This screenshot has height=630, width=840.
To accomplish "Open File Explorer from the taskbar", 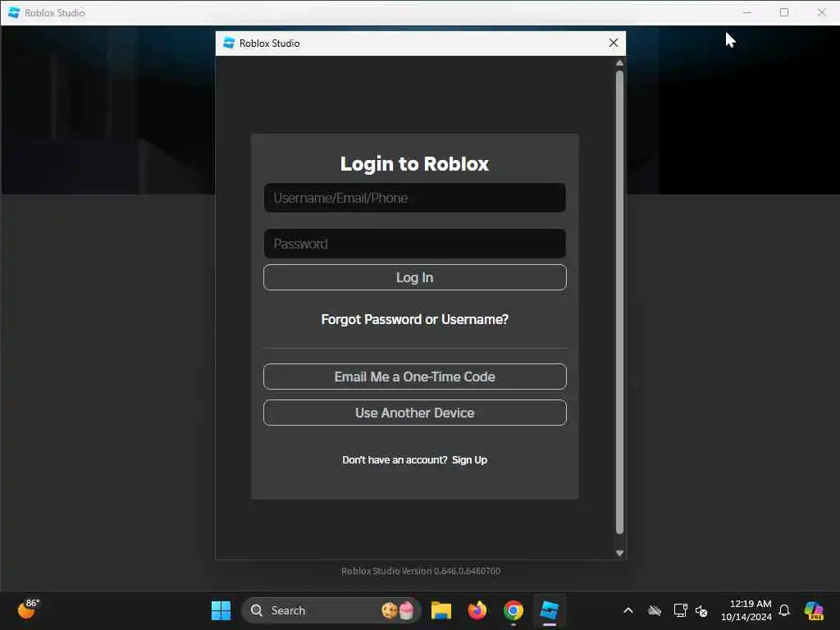I will (x=441, y=610).
